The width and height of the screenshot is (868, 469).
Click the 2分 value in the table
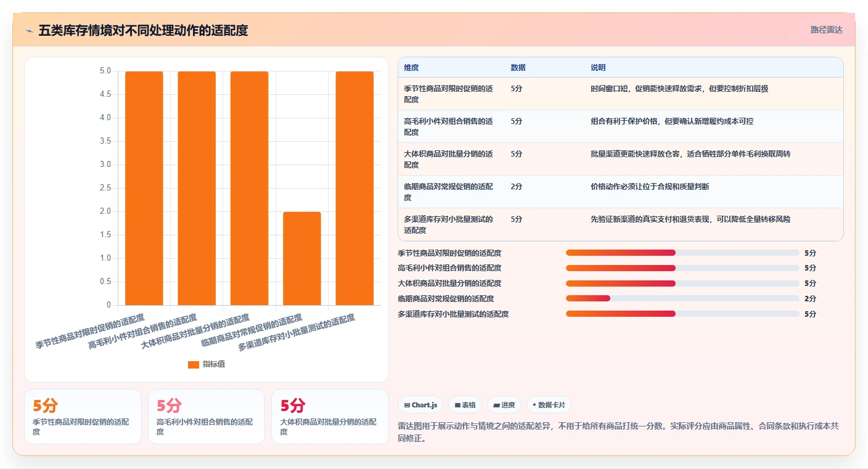tap(517, 187)
